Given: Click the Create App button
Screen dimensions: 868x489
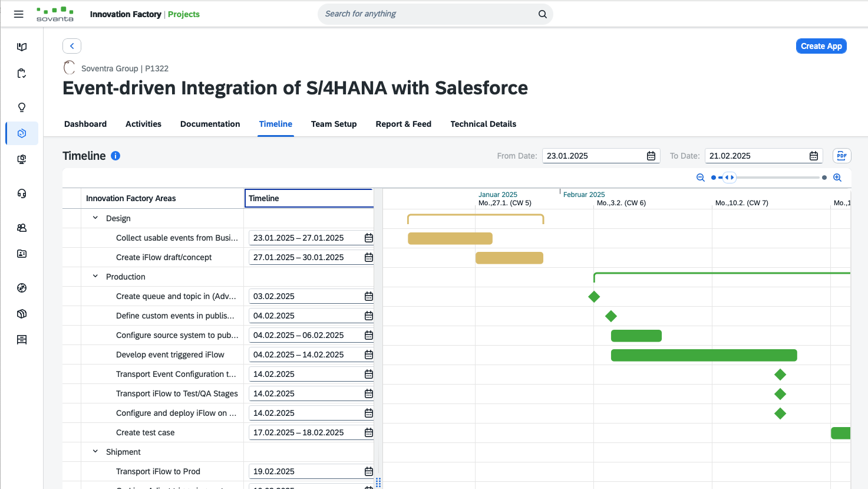Looking at the screenshot, I should click(x=821, y=46).
